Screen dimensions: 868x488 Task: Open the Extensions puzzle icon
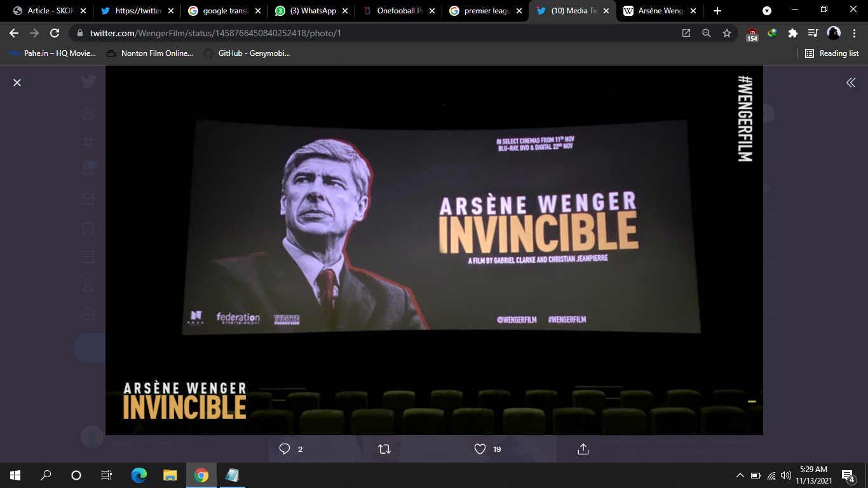click(793, 33)
